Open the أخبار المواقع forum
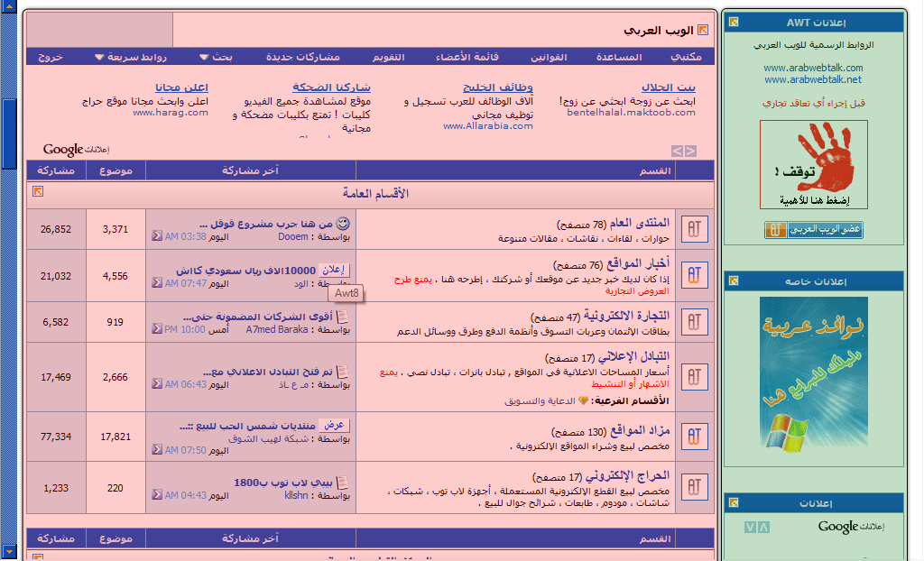Viewport: 924px width, 561px height. click(x=638, y=262)
